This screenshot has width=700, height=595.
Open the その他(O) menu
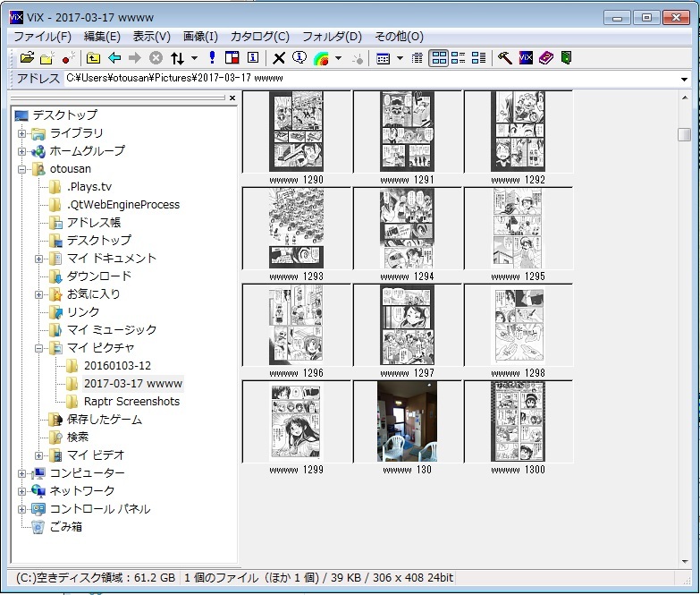(x=399, y=36)
